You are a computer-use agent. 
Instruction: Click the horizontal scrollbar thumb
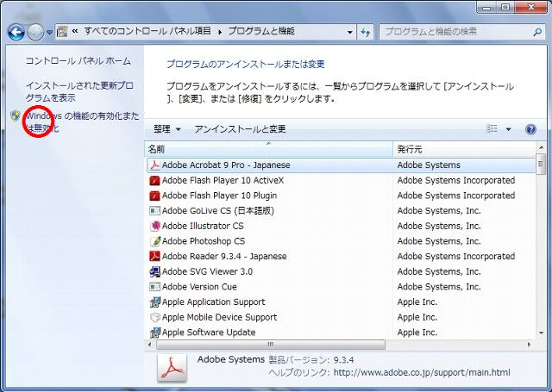[x=270, y=345]
